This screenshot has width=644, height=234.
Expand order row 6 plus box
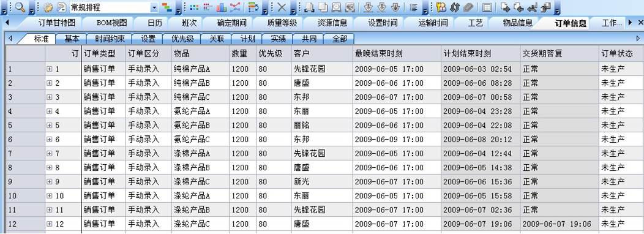50,140
